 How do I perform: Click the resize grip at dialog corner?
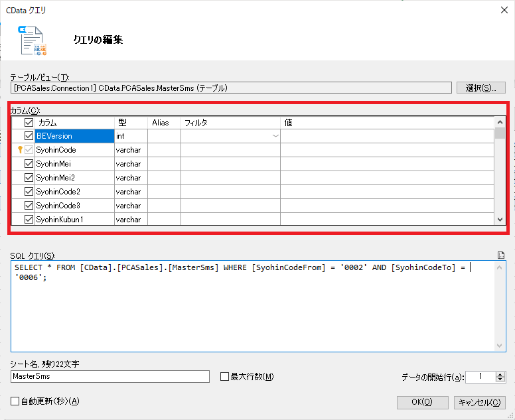pos(511,416)
